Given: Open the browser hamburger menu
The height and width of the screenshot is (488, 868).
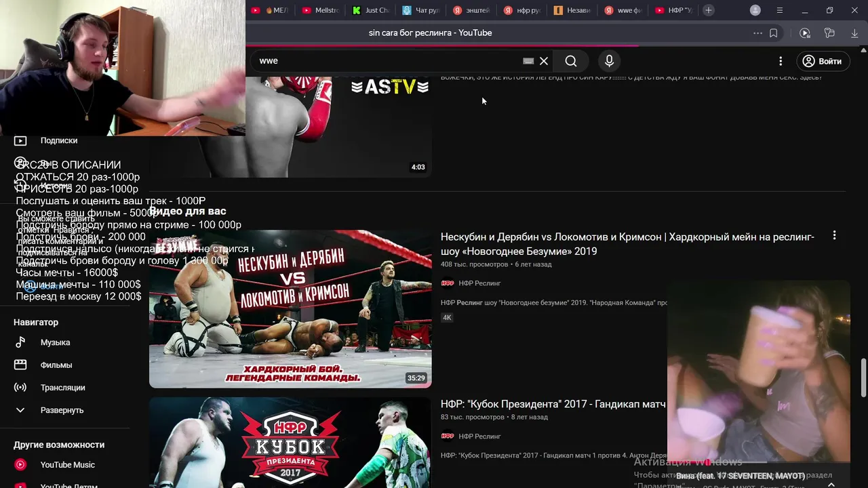Looking at the screenshot, I should tap(780, 10).
